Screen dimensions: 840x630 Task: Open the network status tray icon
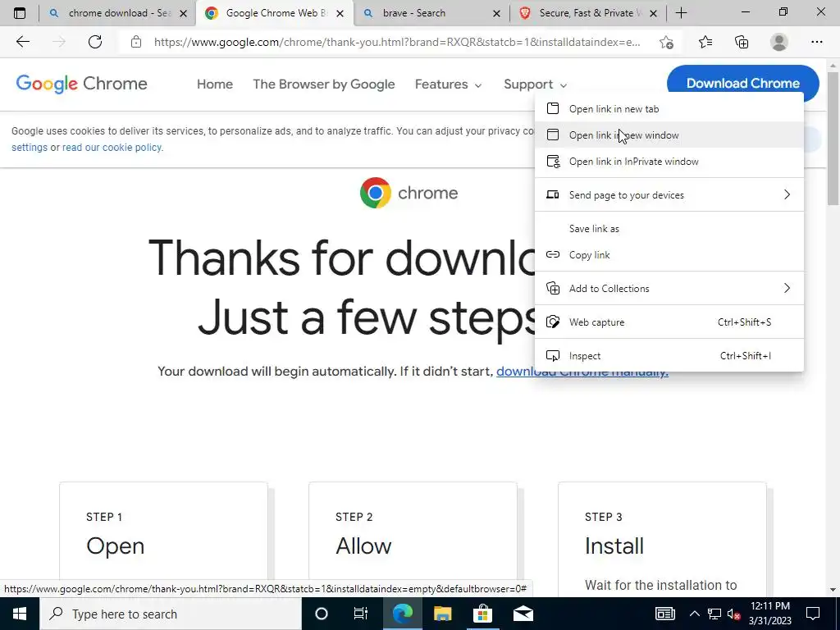point(714,614)
